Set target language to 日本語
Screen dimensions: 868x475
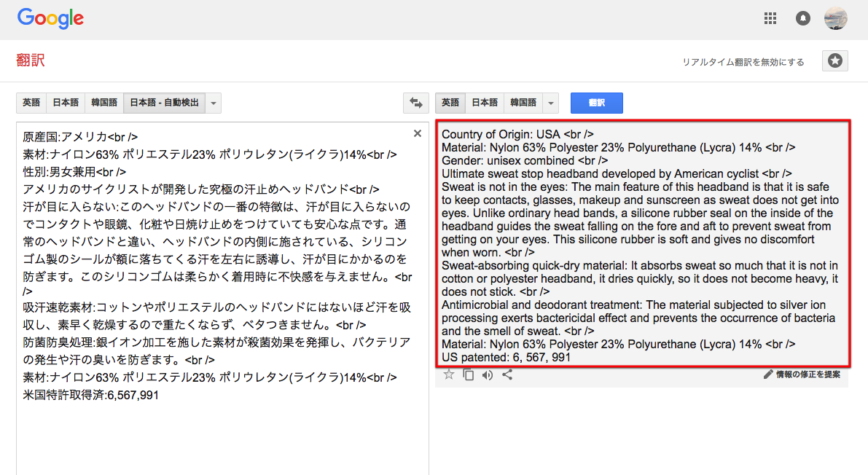tap(485, 103)
